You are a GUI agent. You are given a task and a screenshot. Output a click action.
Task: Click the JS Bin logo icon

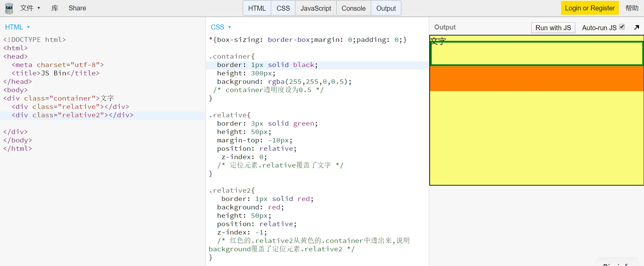(9, 8)
